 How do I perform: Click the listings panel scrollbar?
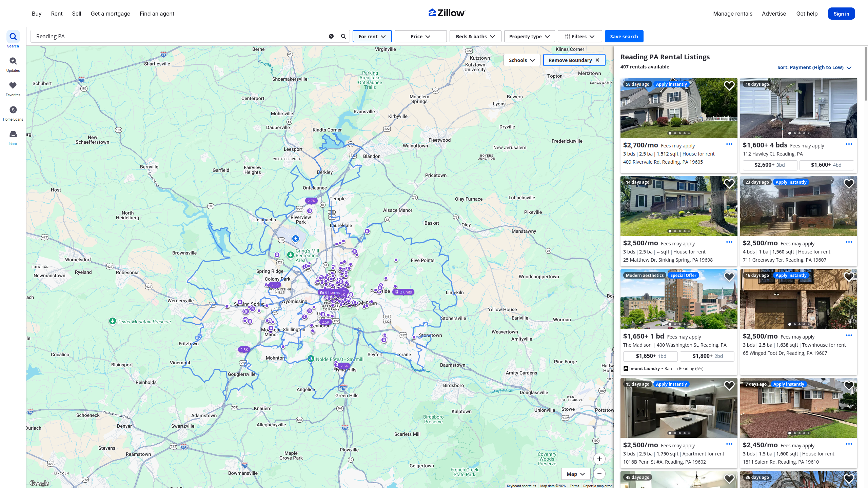click(x=866, y=74)
